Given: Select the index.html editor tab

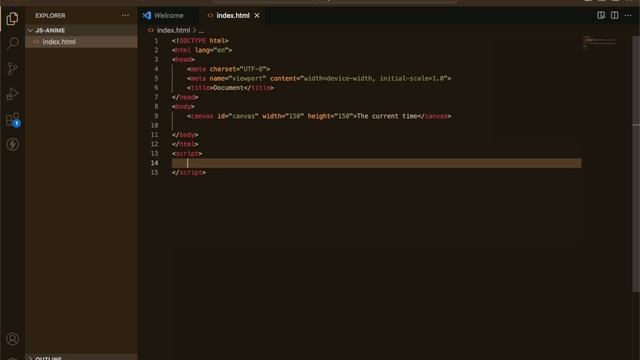Looking at the screenshot, I should [233, 16].
